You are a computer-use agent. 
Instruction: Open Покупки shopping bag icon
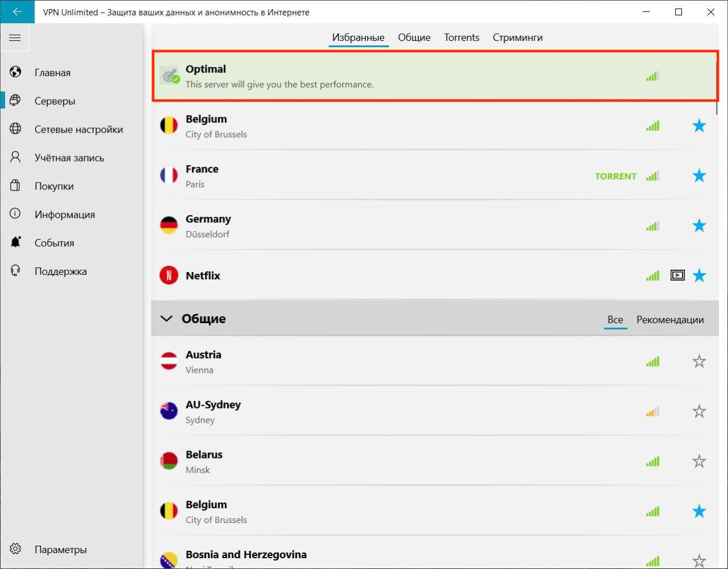click(x=15, y=186)
